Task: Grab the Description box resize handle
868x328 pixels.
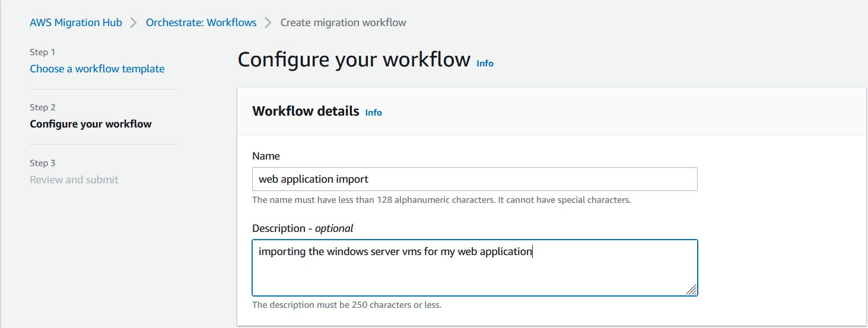Action: coord(691,289)
